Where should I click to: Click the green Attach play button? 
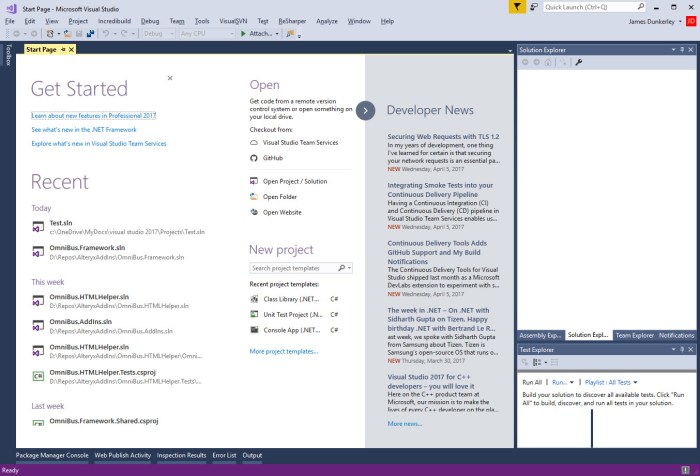[243, 33]
